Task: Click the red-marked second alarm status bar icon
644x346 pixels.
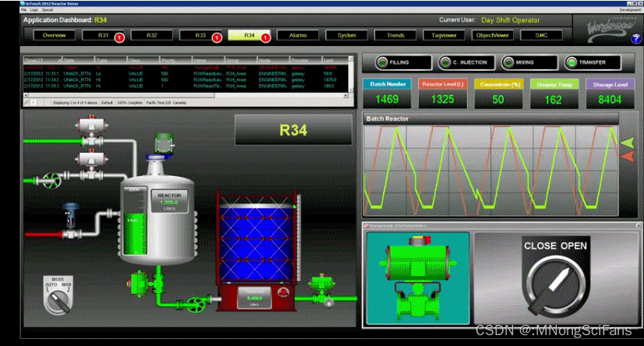Action: point(34,103)
